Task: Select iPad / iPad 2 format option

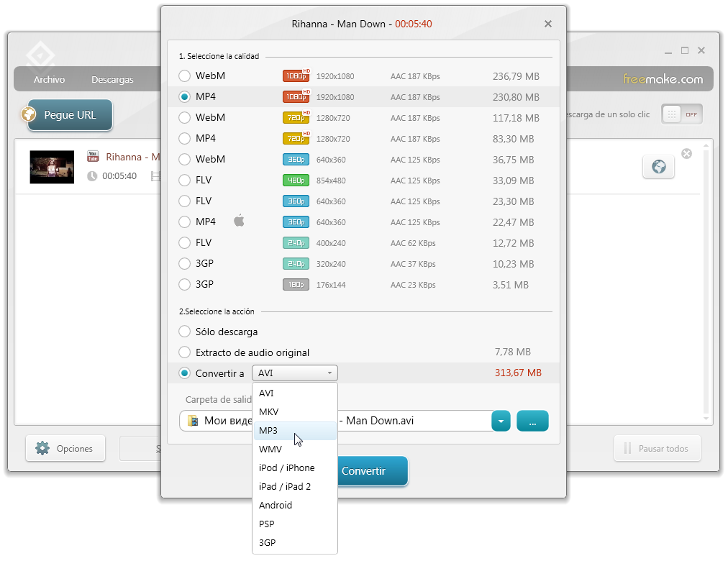Action: point(295,486)
